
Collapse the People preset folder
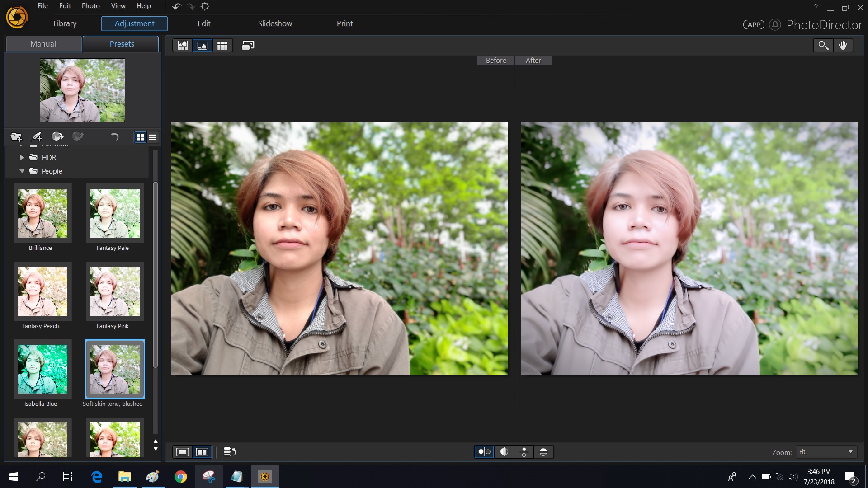(22, 171)
